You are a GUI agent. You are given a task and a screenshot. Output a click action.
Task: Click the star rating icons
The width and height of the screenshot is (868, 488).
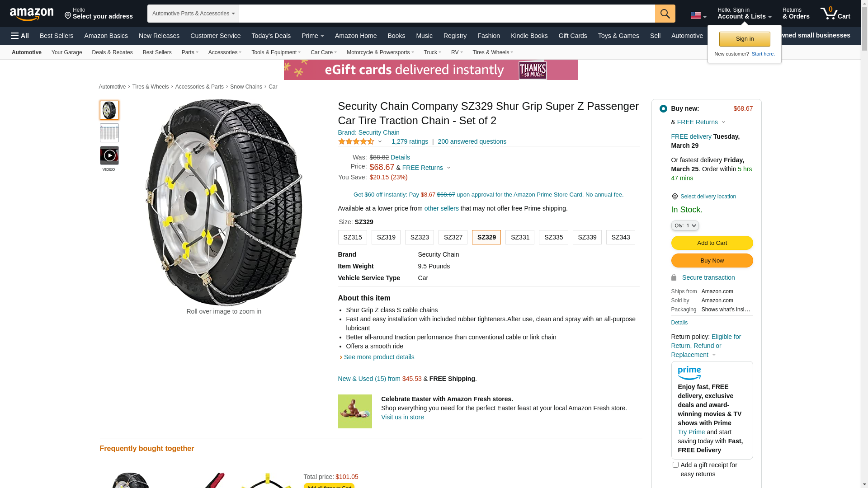tap(356, 141)
